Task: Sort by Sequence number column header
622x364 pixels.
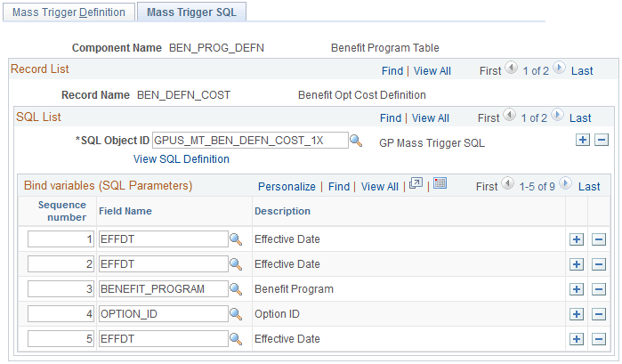Action: pyautogui.click(x=62, y=211)
